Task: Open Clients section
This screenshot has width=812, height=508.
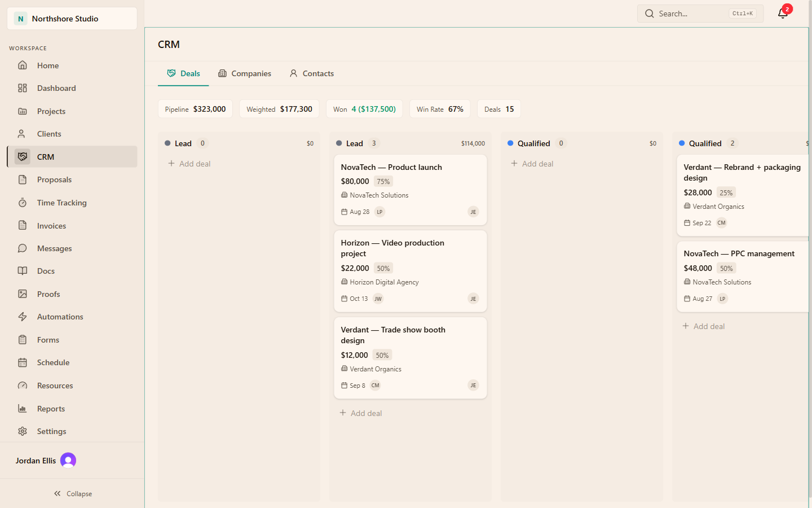Action: [x=72, y=134]
